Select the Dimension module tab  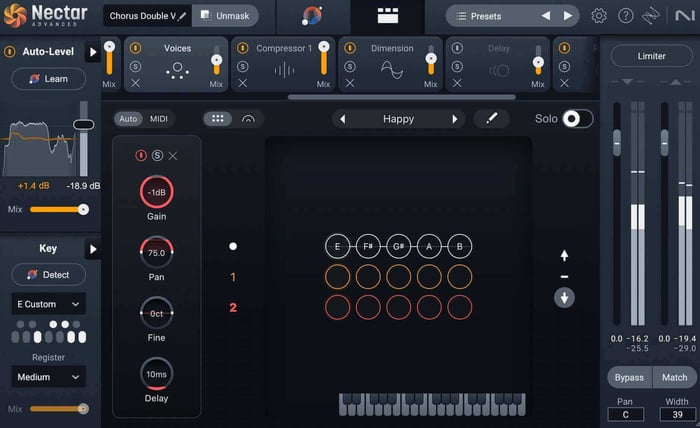point(391,65)
